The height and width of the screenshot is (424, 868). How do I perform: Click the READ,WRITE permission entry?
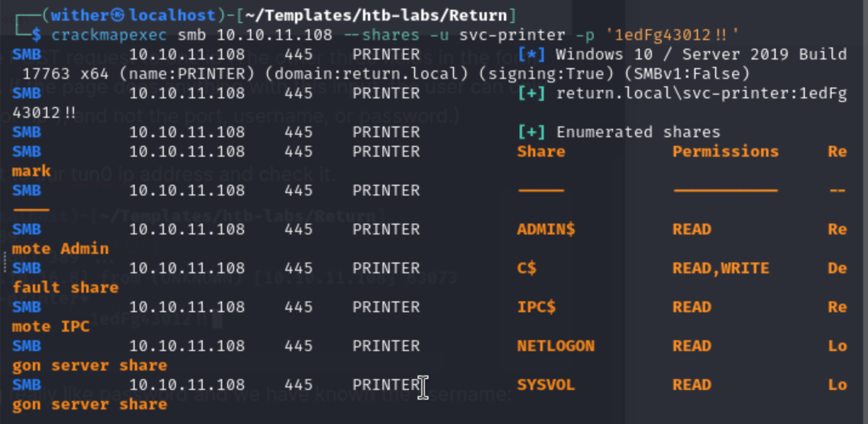click(x=721, y=268)
